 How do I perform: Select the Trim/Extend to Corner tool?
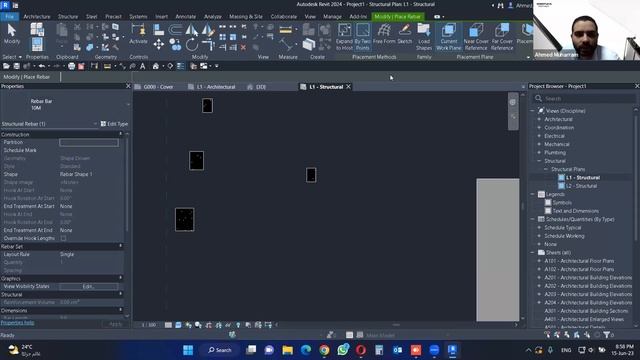(208, 44)
